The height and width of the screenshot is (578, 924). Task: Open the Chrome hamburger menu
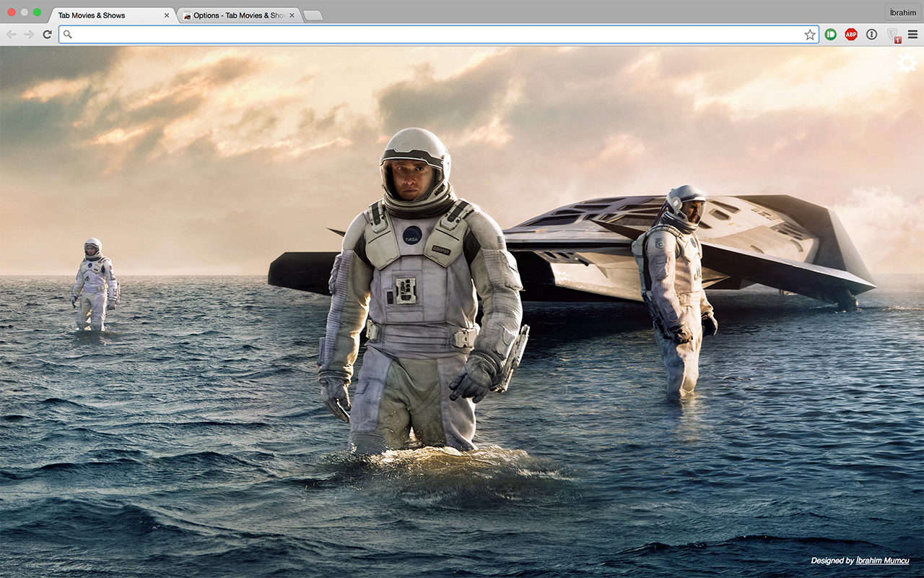tap(913, 35)
